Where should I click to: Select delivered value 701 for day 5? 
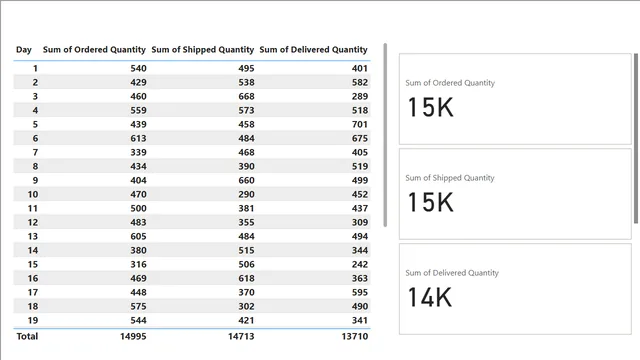(360, 124)
